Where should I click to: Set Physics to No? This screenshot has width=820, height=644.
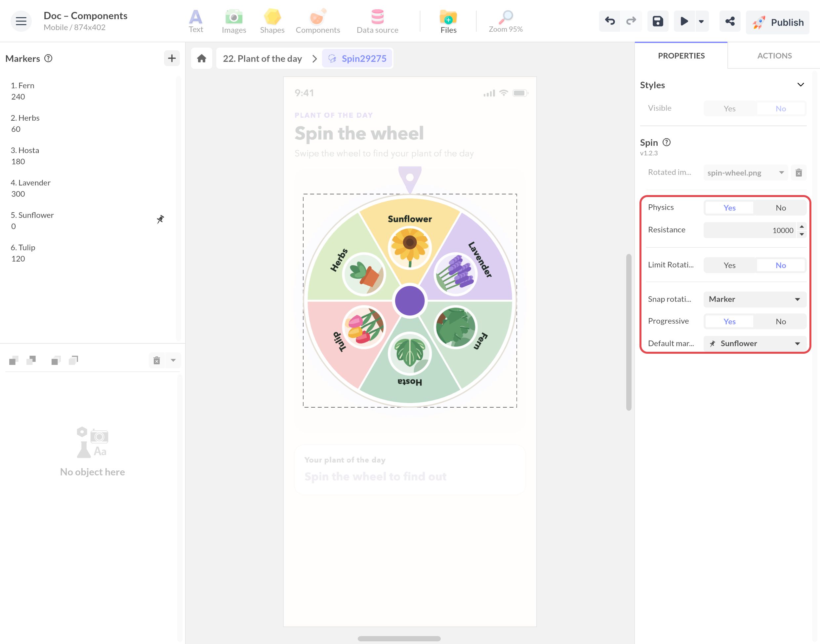[781, 208]
